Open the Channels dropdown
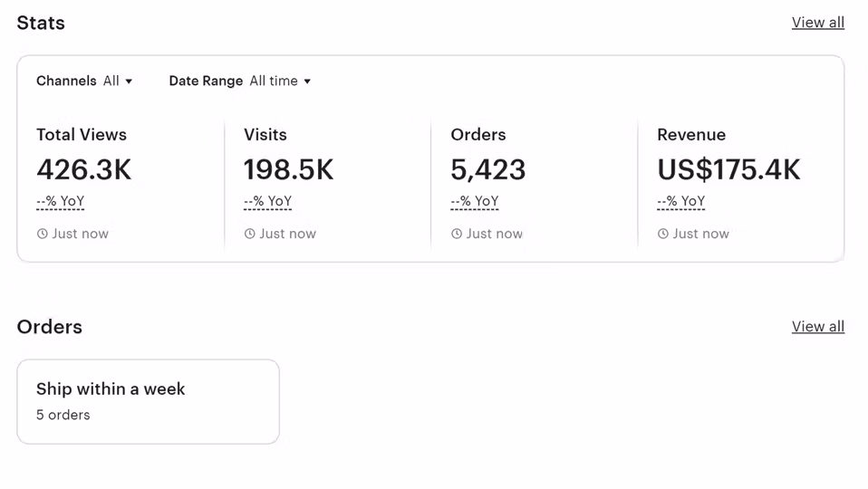The height and width of the screenshot is (489, 868). (84, 81)
